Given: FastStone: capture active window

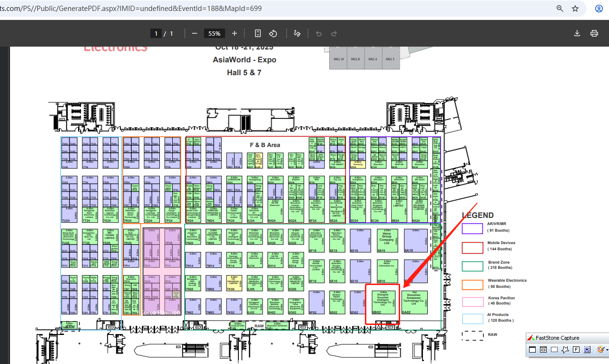Looking at the screenshot, I should (532, 349).
